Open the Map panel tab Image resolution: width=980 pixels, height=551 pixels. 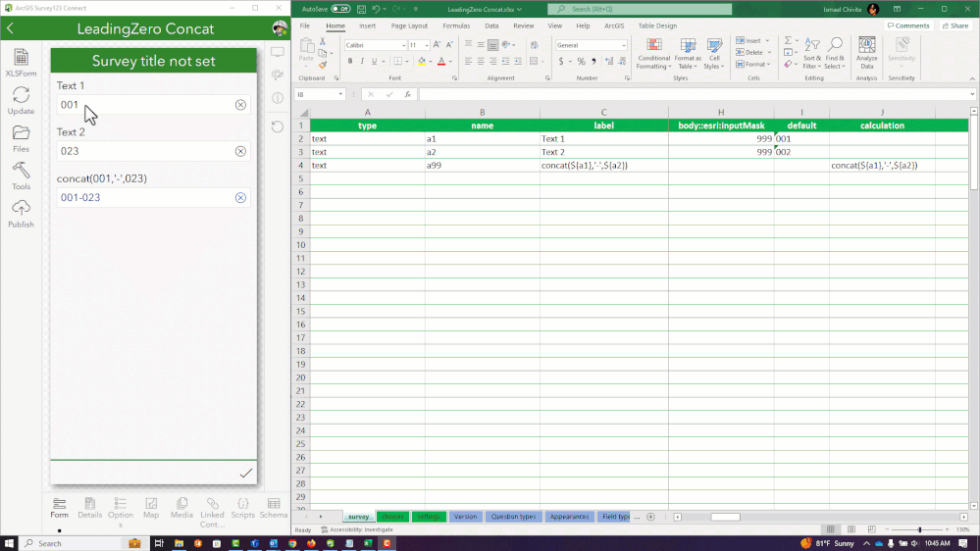[151, 508]
